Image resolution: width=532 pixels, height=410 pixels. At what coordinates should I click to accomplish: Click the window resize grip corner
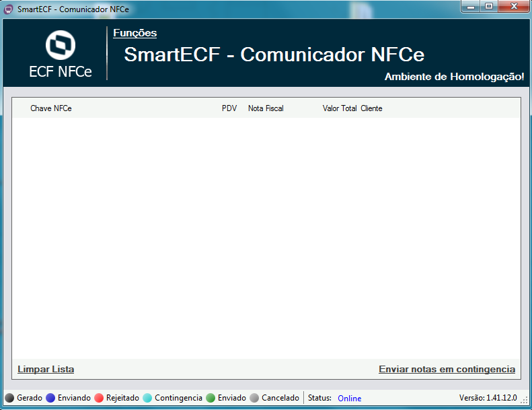[525, 401]
